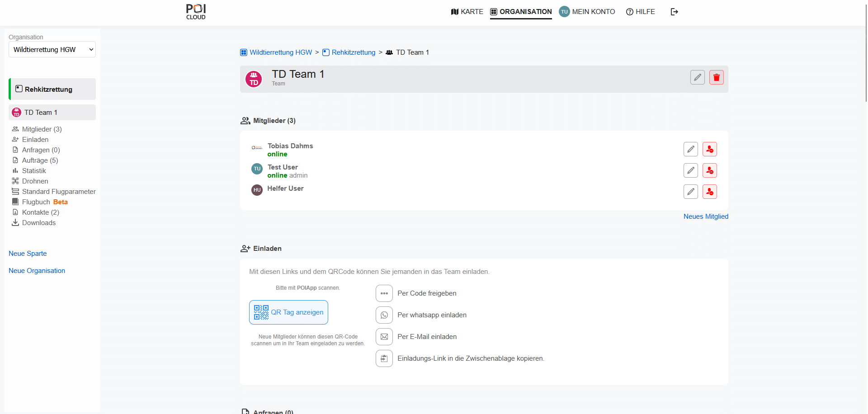The image size is (868, 414).
Task: Open Flugbuch Beta in sidebar
Action: click(x=40, y=202)
